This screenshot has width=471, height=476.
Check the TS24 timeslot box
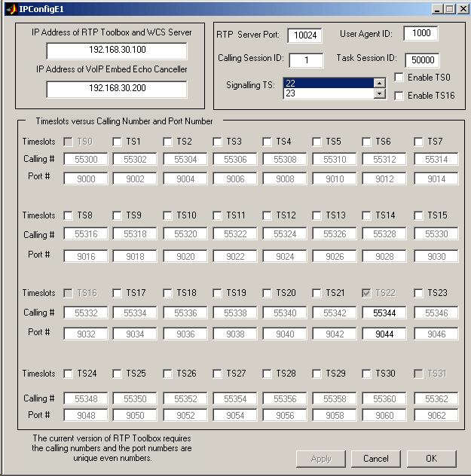click(68, 374)
